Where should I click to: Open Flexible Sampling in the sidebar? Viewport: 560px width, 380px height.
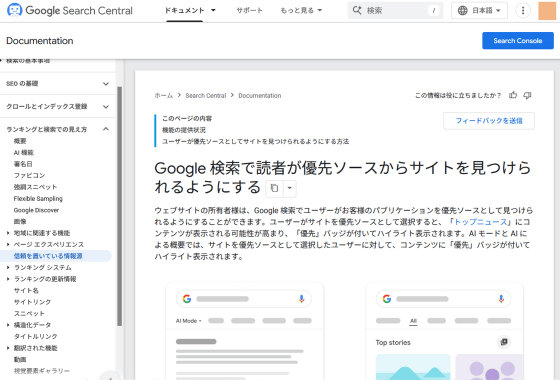(x=38, y=199)
